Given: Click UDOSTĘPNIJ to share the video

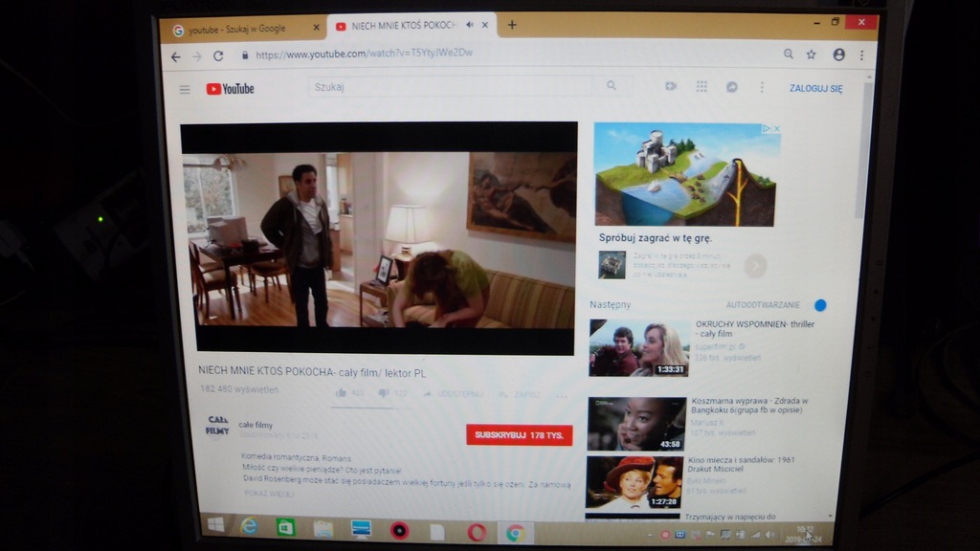Looking at the screenshot, I should (454, 394).
